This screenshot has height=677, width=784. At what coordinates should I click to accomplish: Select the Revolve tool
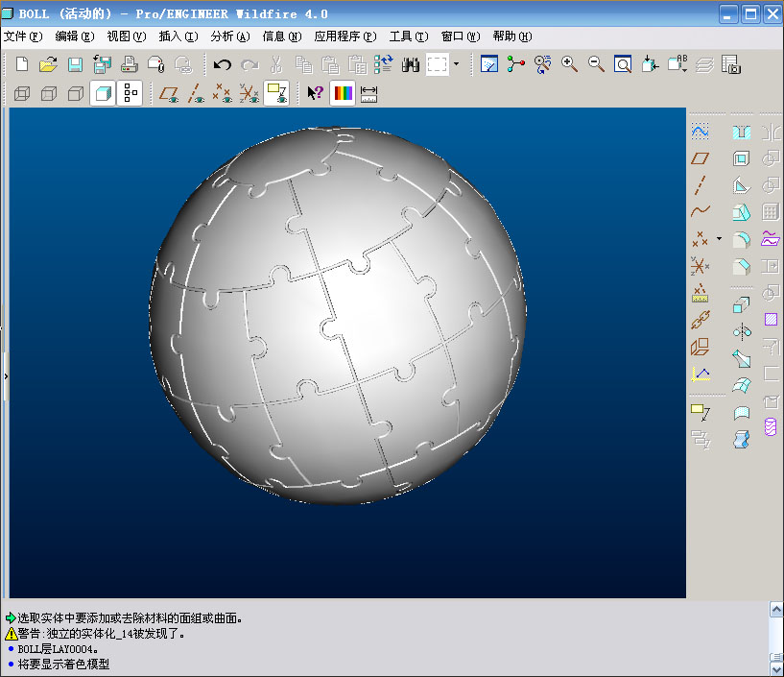[x=742, y=331]
